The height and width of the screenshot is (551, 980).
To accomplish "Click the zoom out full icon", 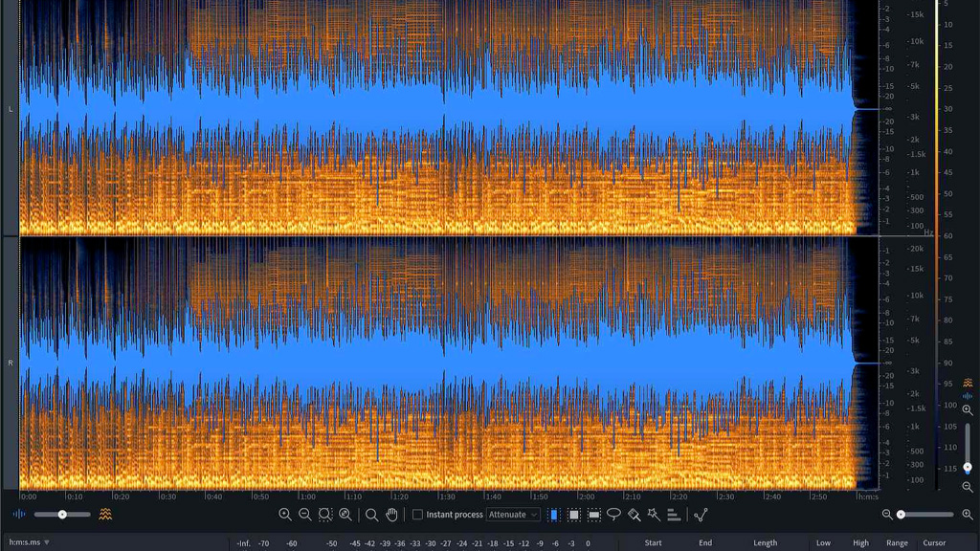I will pos(345,514).
